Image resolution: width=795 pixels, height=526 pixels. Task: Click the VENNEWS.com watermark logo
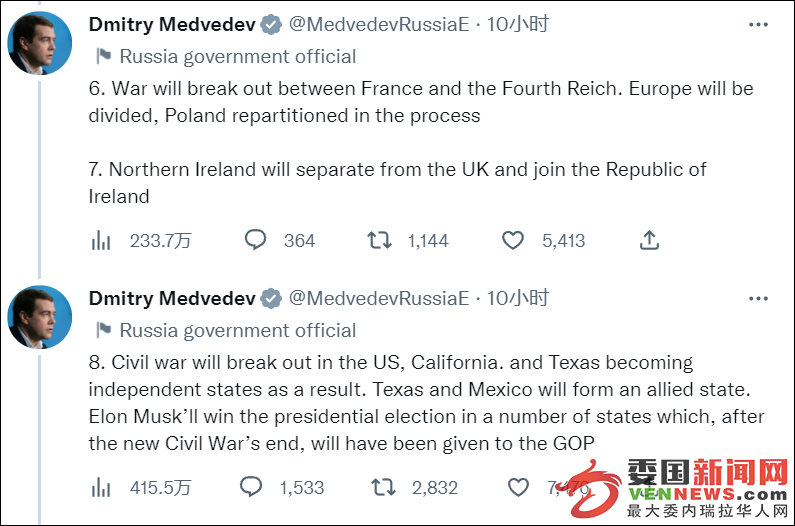pyautogui.click(x=679, y=488)
